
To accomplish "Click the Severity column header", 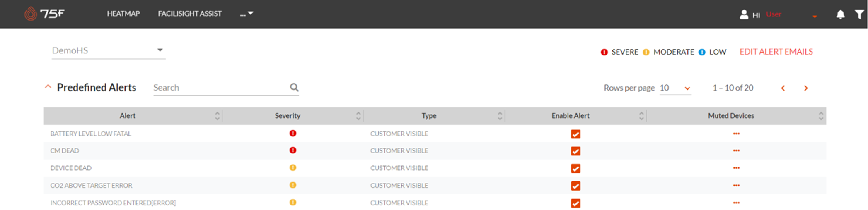I will point(288,116).
